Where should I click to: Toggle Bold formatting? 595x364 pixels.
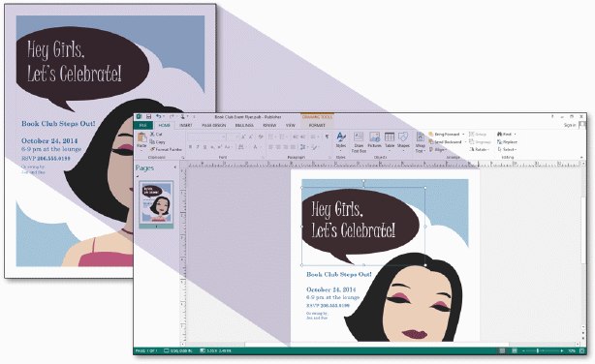pos(190,147)
